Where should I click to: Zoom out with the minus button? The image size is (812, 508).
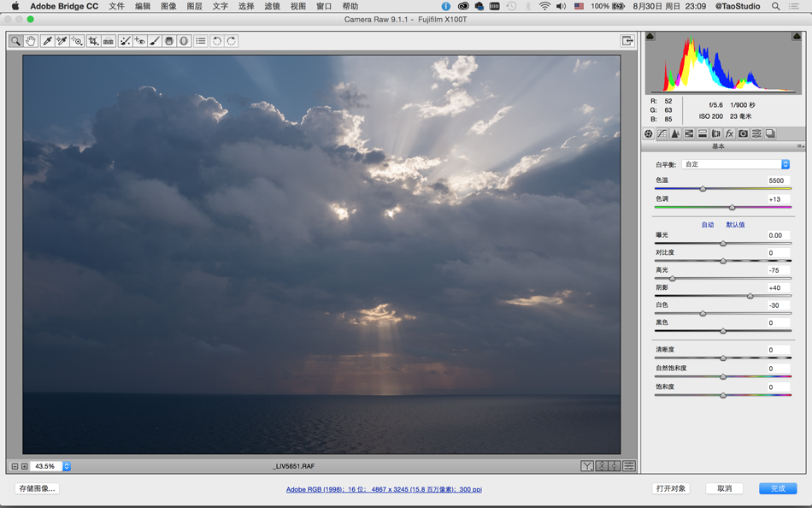coord(15,467)
